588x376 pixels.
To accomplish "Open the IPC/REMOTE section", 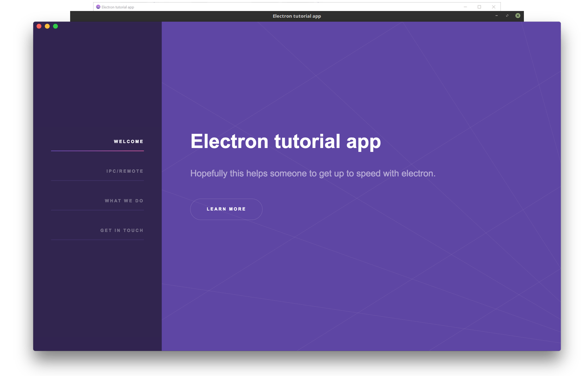I will 125,171.
